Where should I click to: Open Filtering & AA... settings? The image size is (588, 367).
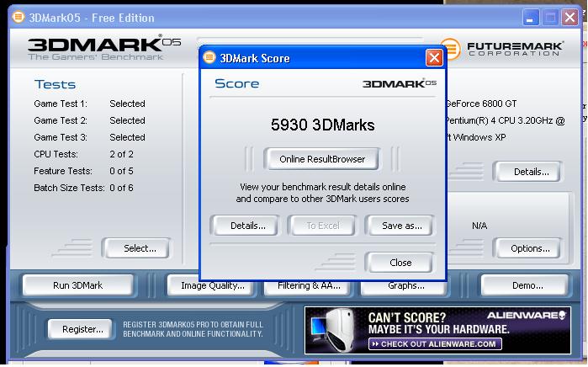[x=309, y=286]
